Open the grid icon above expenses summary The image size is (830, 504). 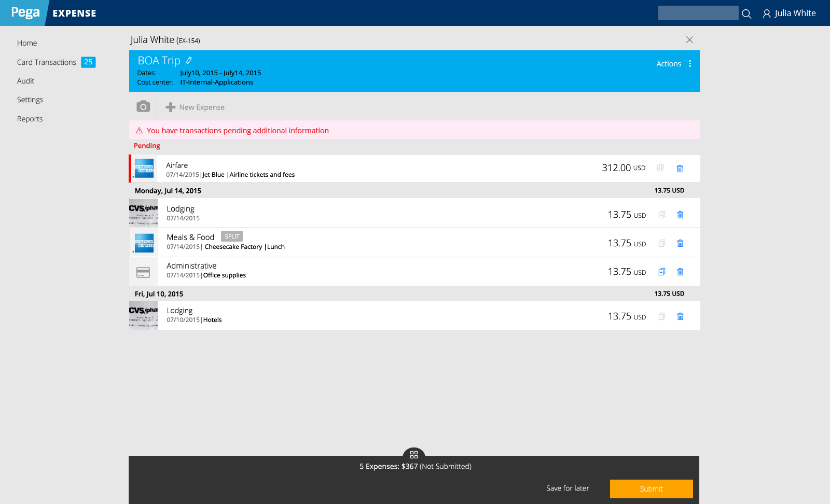pos(414,455)
